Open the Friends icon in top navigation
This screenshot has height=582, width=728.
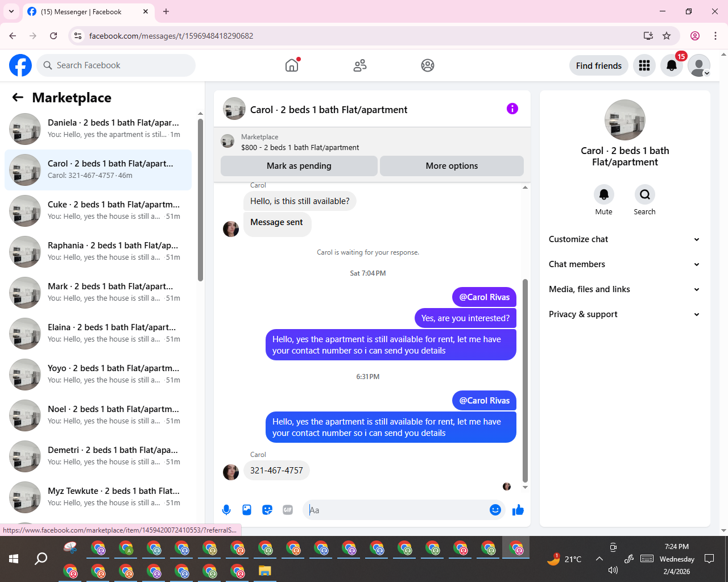pos(360,65)
